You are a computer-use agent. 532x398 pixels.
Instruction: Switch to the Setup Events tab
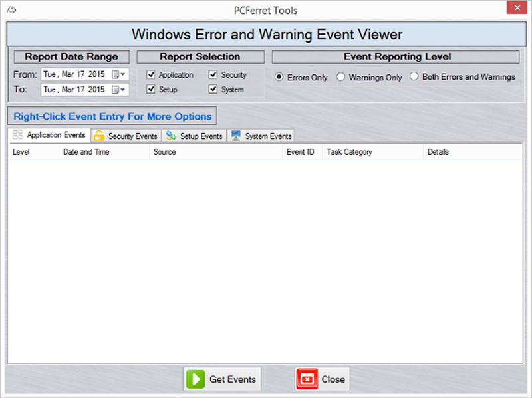[194, 136]
